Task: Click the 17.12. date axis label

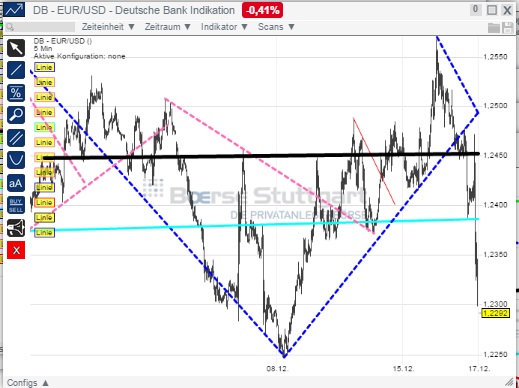Action: tap(479, 369)
